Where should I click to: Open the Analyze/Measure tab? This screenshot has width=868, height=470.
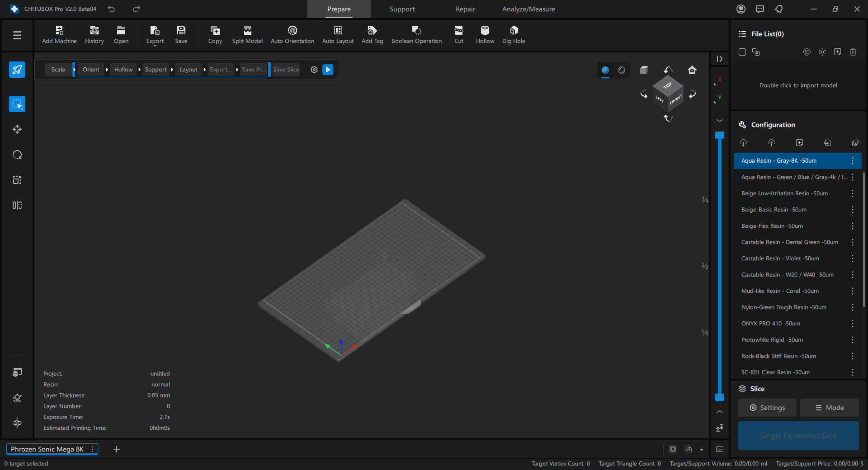click(528, 9)
